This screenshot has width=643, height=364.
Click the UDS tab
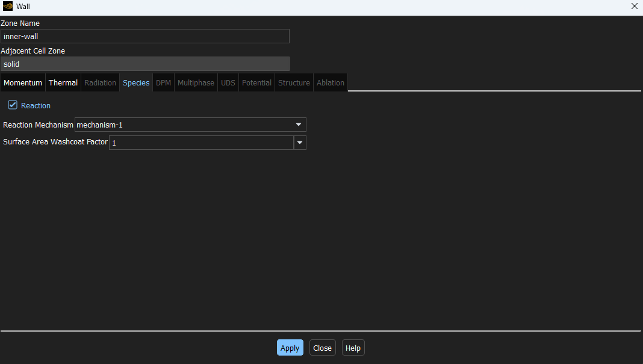(x=228, y=83)
